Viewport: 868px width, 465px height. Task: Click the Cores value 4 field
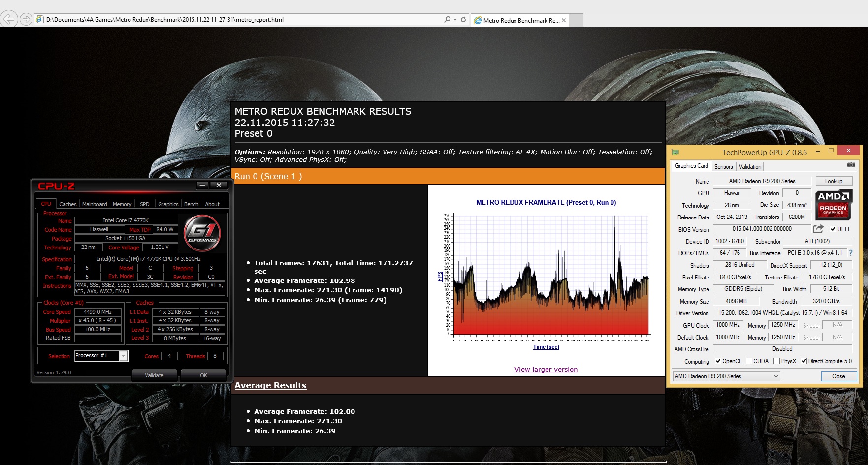click(169, 356)
